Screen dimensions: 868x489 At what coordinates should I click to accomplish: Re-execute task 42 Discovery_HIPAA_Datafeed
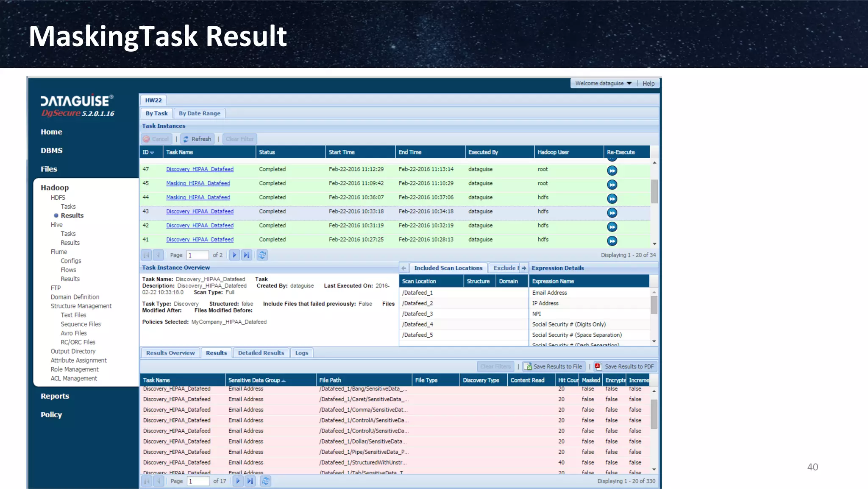(x=612, y=226)
